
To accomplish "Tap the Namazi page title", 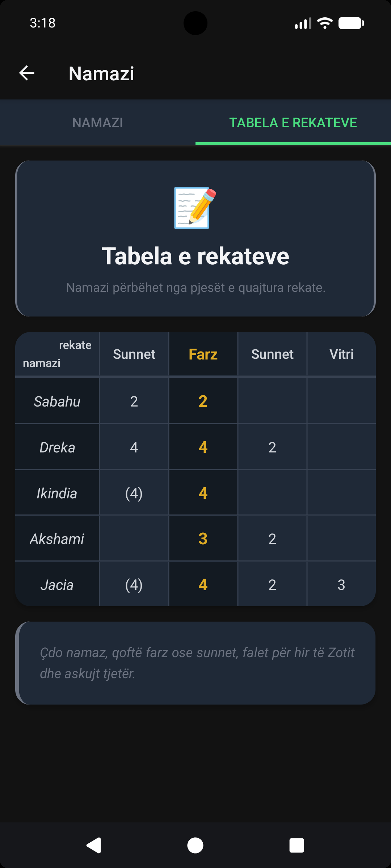I will pos(101,73).
